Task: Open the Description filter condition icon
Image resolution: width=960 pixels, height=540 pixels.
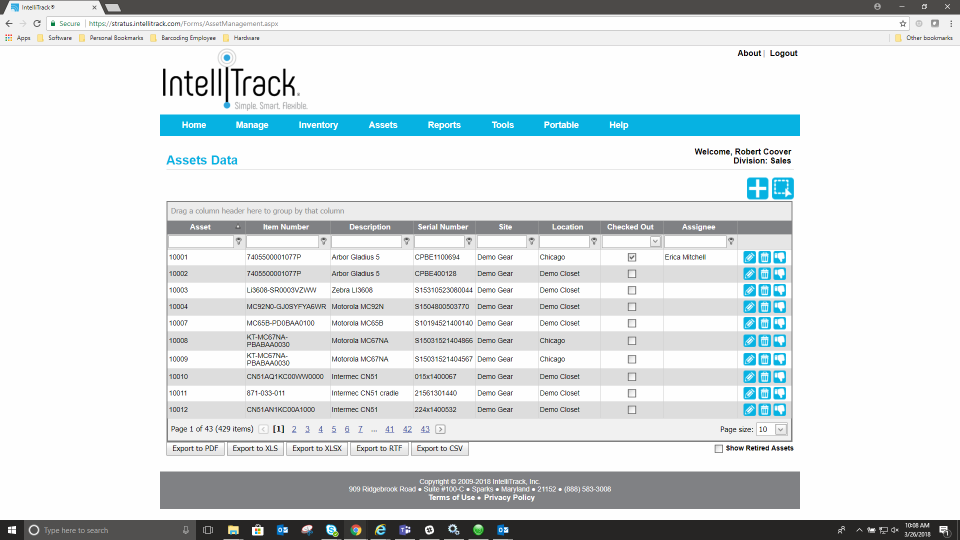Action: coord(407,242)
